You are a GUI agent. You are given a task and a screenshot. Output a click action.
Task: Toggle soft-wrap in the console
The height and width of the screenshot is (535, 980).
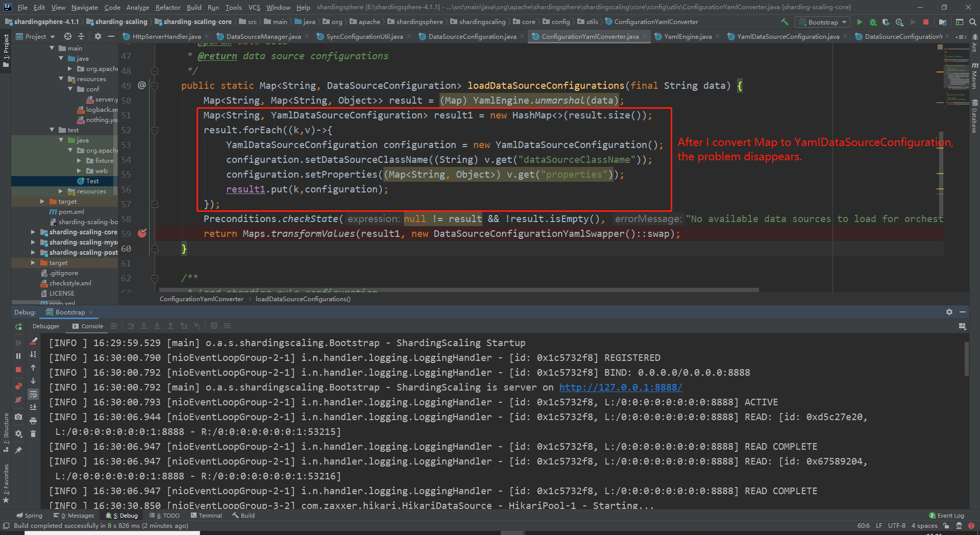tap(33, 394)
